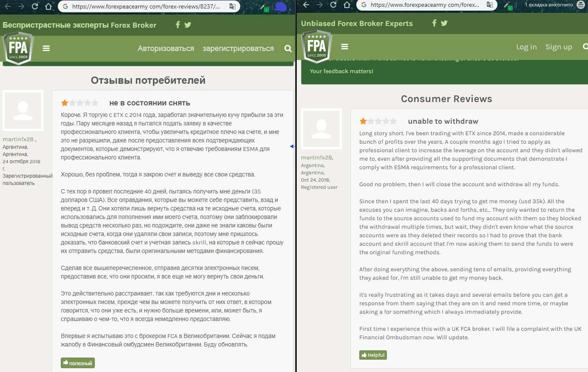This screenshot has height=372, width=588.
Task: Click the Registered user label
Action: coord(319,187)
